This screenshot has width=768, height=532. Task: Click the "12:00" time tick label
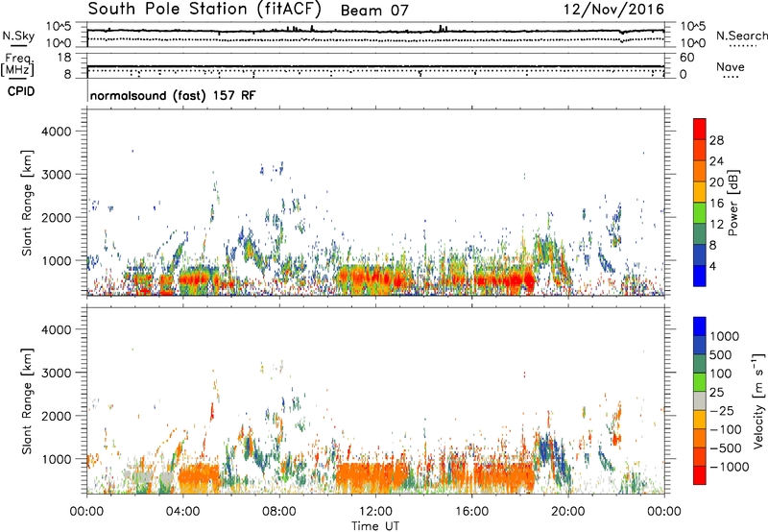[375, 512]
